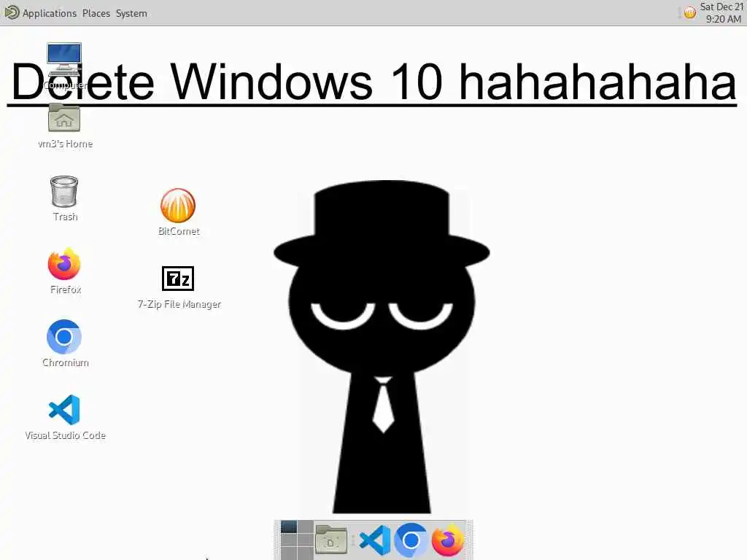The width and height of the screenshot is (747, 560).
Task: Select the 'Firefox' desktop label text
Action: point(66,289)
